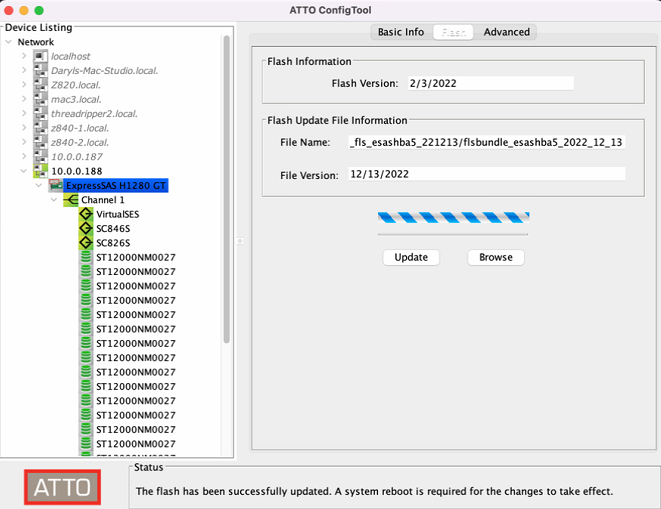Click the 10.0.0.188 host icon
The width and height of the screenshot is (661, 509).
tap(40, 171)
